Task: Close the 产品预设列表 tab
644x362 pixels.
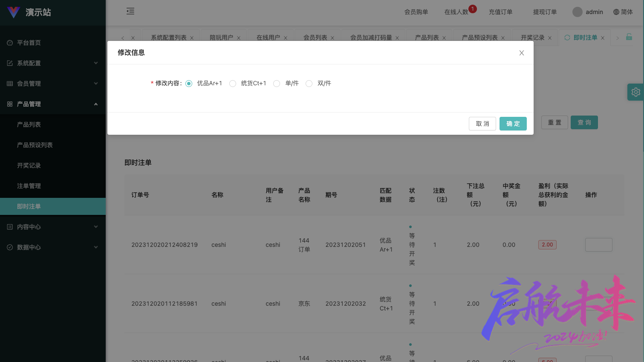Action: (x=503, y=38)
